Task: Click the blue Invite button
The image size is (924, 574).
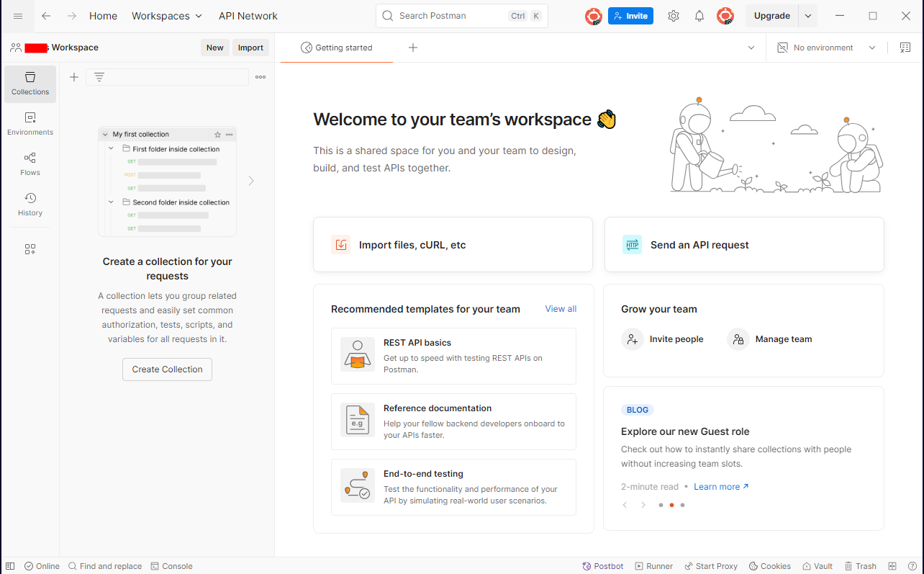Action: pyautogui.click(x=630, y=16)
